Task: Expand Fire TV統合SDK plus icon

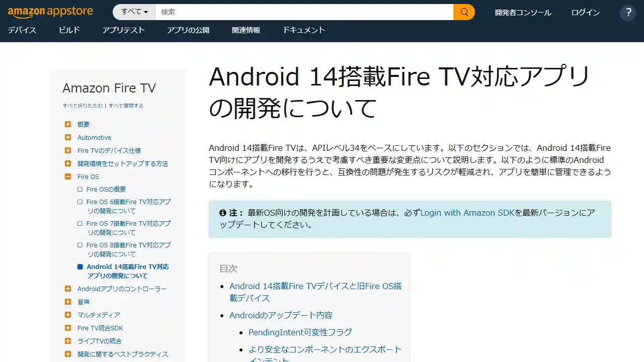Action: tap(68, 328)
